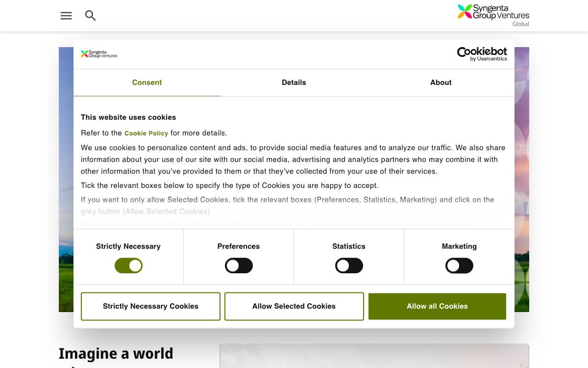Viewport: 588px width, 368px height.
Task: Open the hamburger menu icon
Action: [x=66, y=16]
